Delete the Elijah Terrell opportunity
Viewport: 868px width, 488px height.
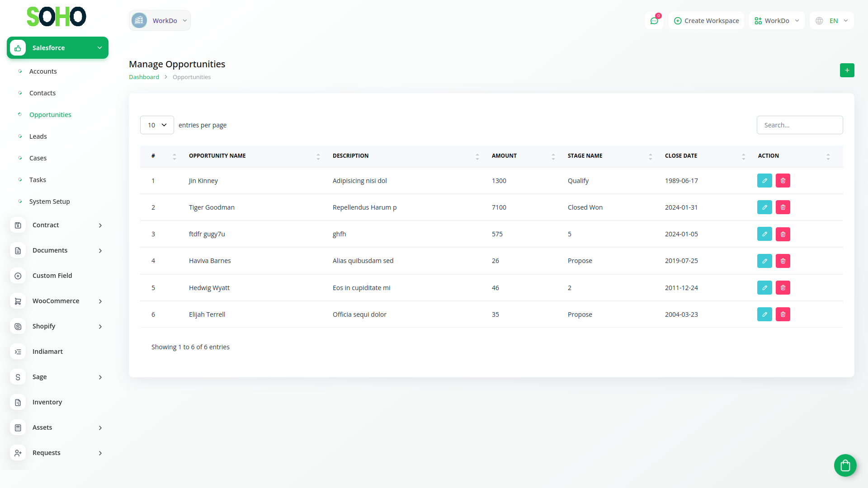tap(783, 314)
